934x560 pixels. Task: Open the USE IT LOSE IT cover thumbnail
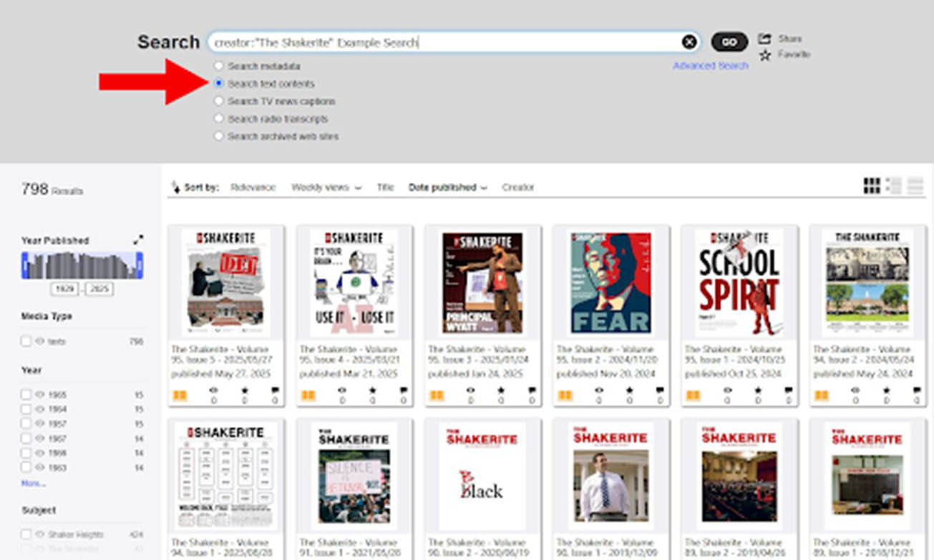(354, 283)
